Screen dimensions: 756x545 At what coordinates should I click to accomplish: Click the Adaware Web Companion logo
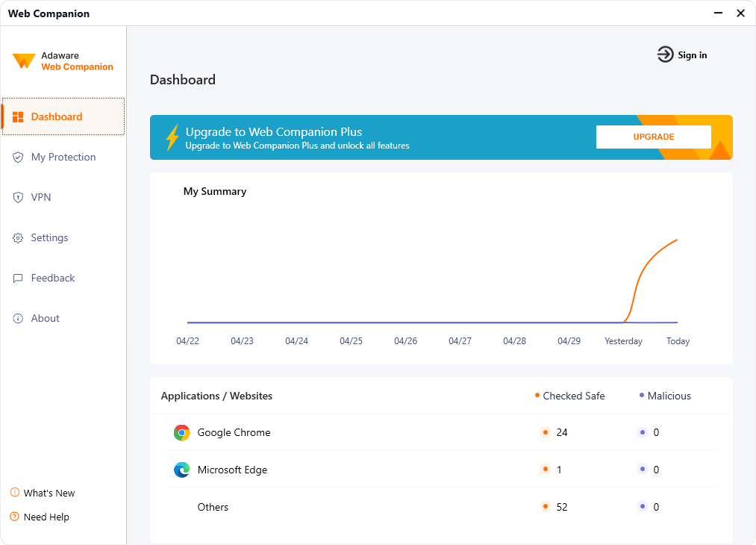[63, 61]
